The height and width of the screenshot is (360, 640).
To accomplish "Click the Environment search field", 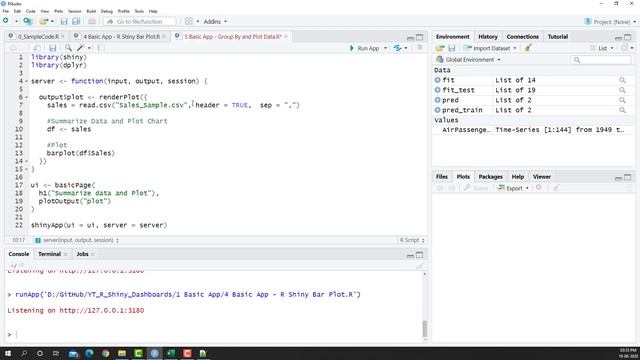I will click(600, 60).
